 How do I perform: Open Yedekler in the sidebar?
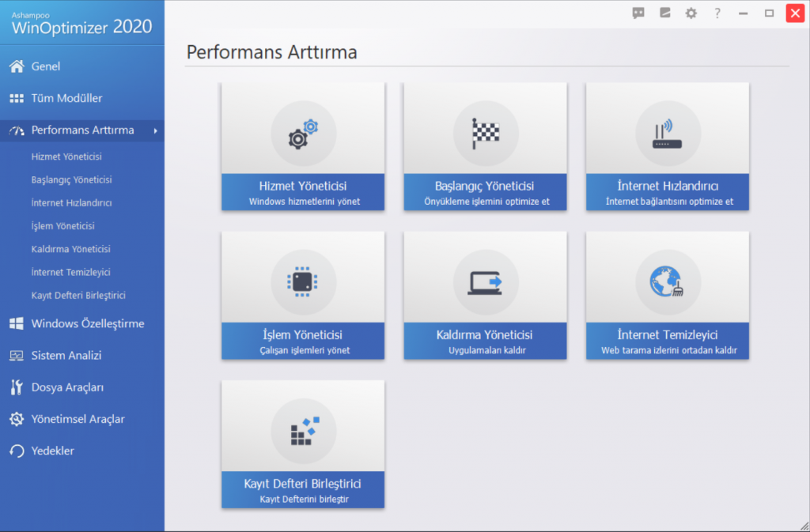click(x=53, y=451)
